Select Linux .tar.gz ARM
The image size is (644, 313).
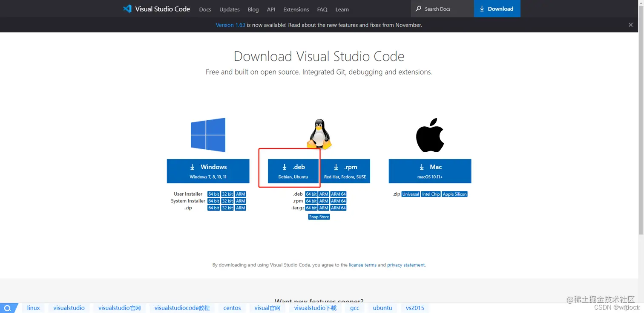(324, 208)
